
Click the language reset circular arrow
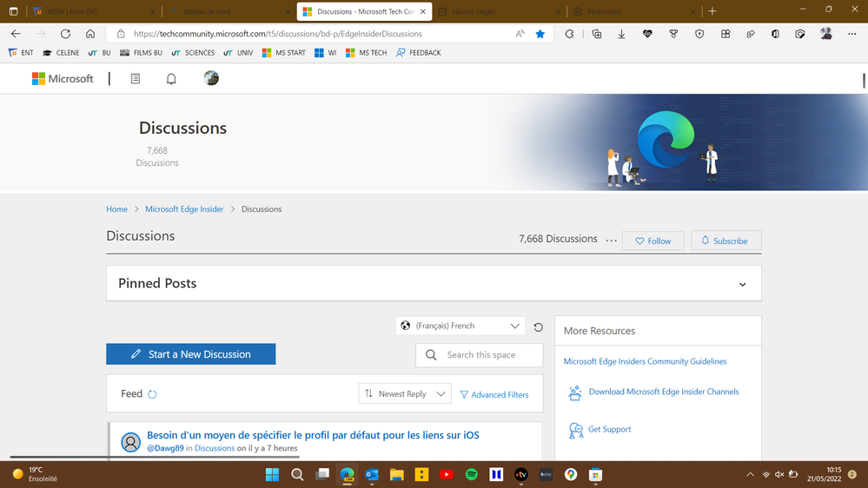pos(538,327)
